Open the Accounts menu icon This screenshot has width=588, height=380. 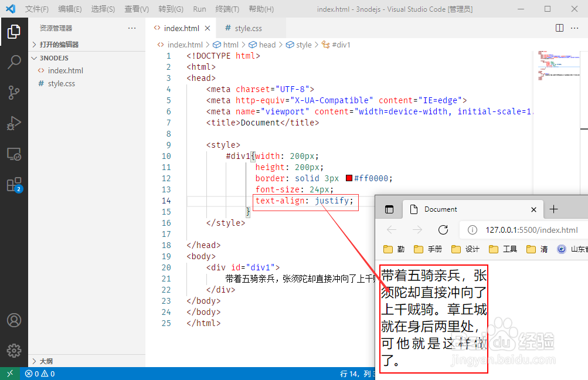click(x=14, y=320)
